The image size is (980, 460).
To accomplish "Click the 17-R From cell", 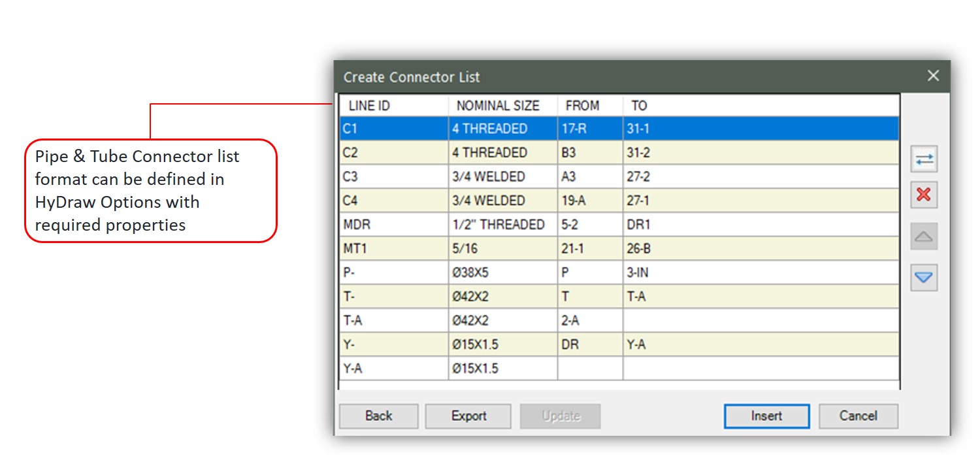I will (x=591, y=129).
